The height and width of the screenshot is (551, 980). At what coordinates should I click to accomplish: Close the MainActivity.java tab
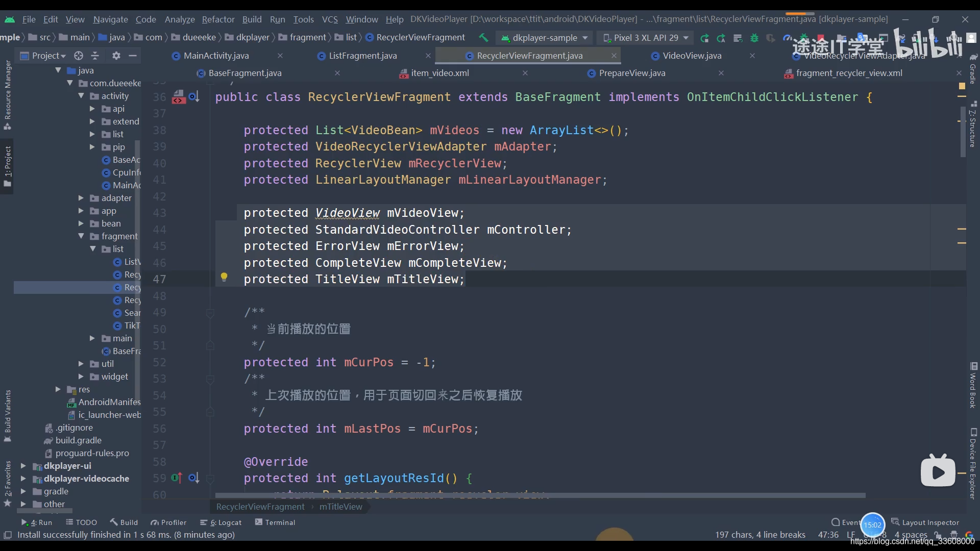point(280,56)
